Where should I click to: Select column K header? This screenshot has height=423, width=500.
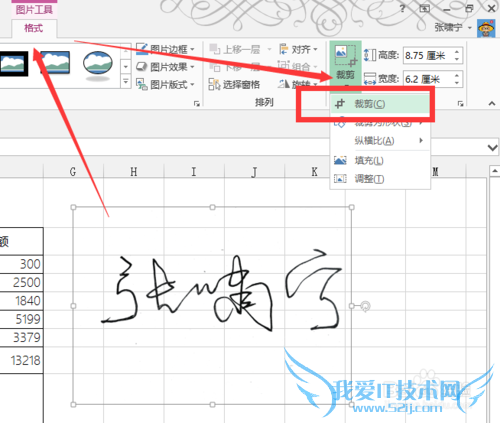pyautogui.click(x=314, y=172)
